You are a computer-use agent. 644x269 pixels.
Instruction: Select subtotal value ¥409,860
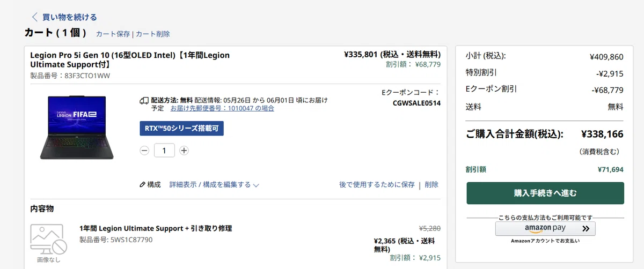click(606, 57)
